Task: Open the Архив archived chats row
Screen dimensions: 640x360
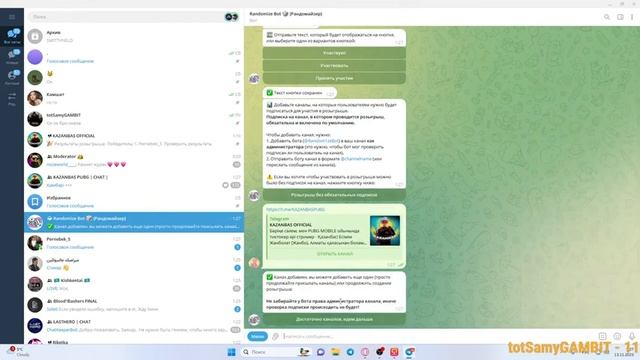Action: [134, 36]
